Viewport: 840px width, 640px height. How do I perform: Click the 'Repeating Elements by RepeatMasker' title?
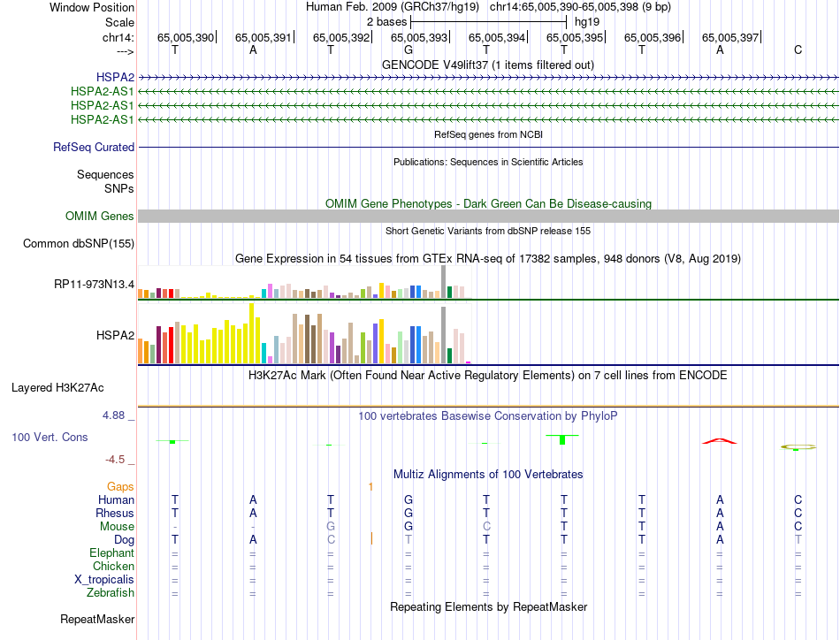[488, 607]
